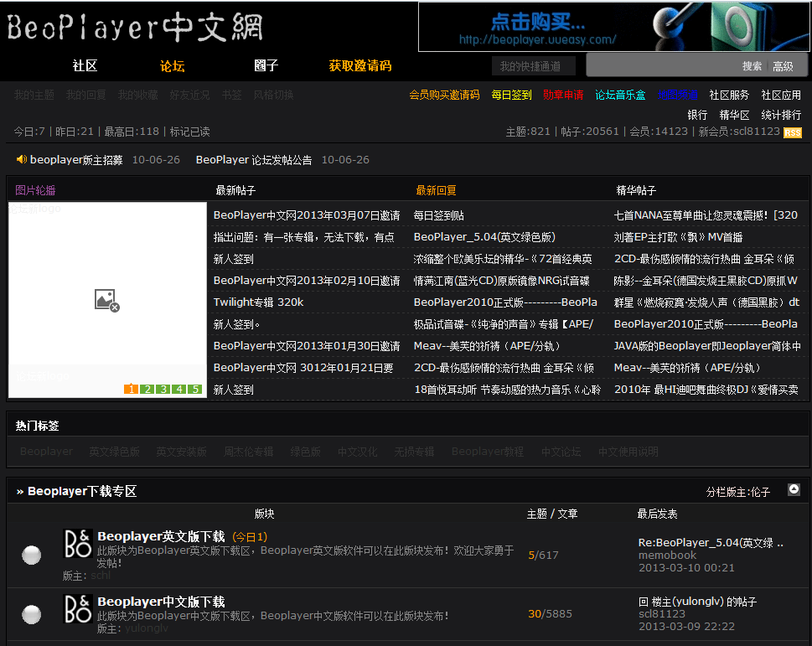The height and width of the screenshot is (646, 812).
Task: Open the 周杰伦专辑 hot tag
Action: pos(249,452)
